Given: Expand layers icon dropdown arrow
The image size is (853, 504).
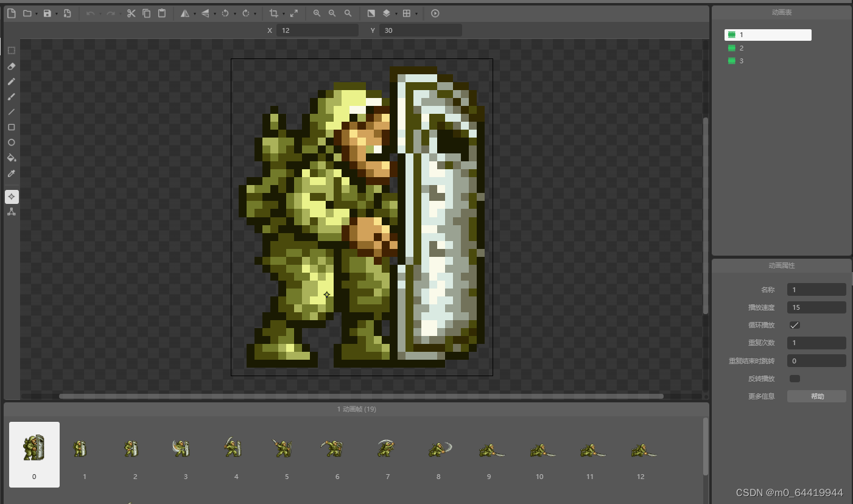Looking at the screenshot, I should pyautogui.click(x=396, y=14).
